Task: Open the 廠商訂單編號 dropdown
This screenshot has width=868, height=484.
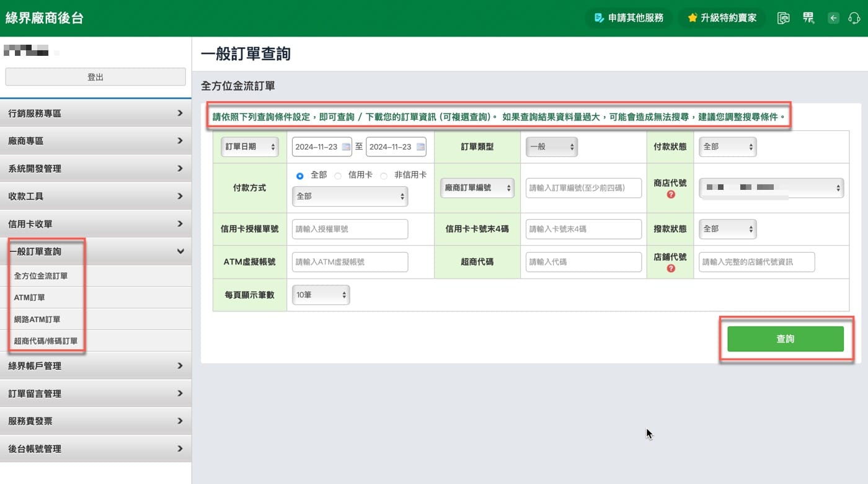Action: pos(477,187)
